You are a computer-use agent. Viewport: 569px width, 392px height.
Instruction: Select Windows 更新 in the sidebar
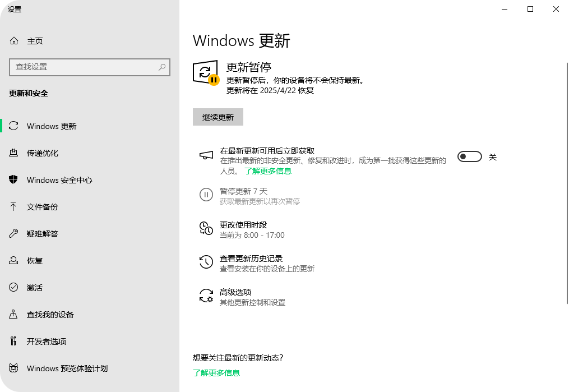coord(90,126)
